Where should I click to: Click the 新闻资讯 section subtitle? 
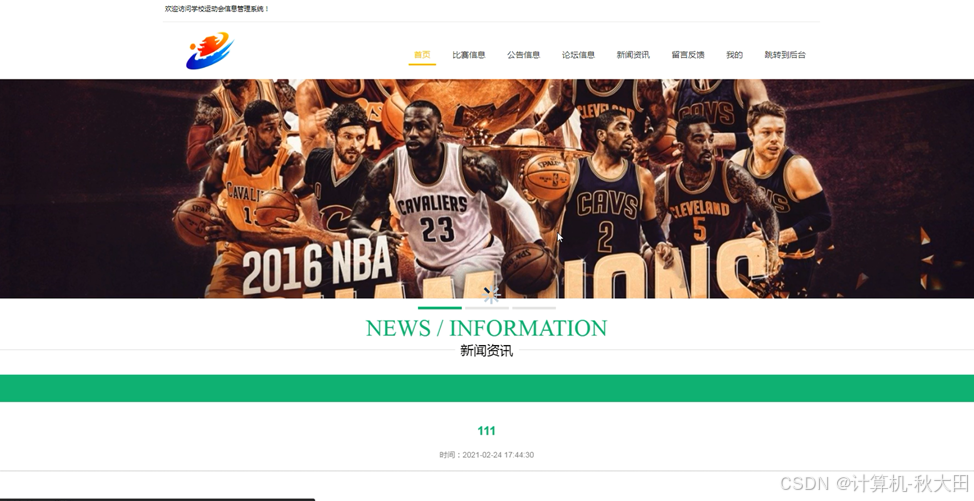click(486, 351)
